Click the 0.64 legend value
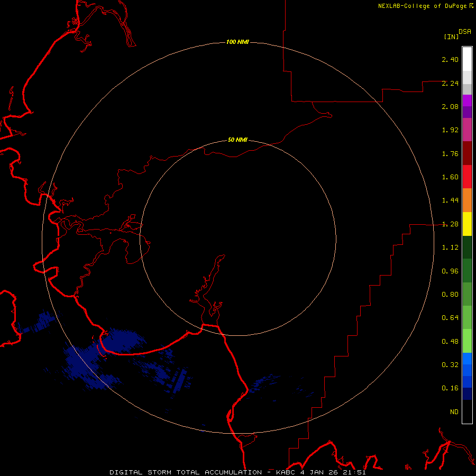This screenshot has width=476, height=476. click(x=450, y=318)
